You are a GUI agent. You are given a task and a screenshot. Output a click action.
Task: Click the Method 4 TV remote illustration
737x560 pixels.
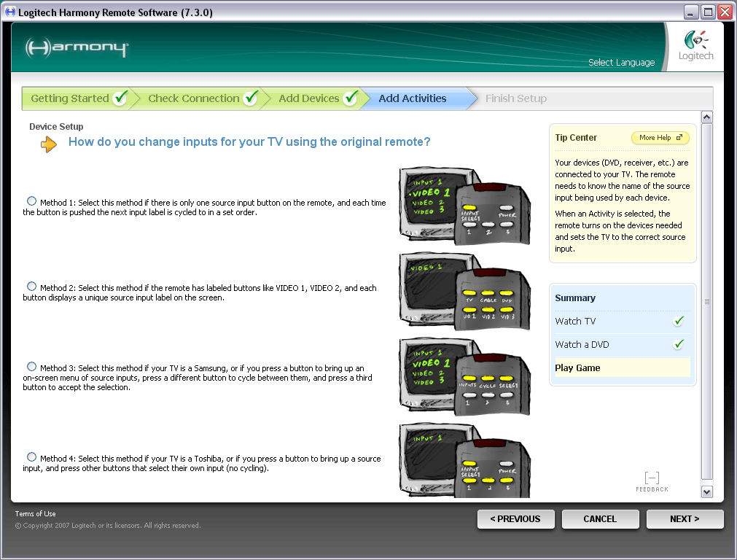pyautogui.click(x=465, y=461)
